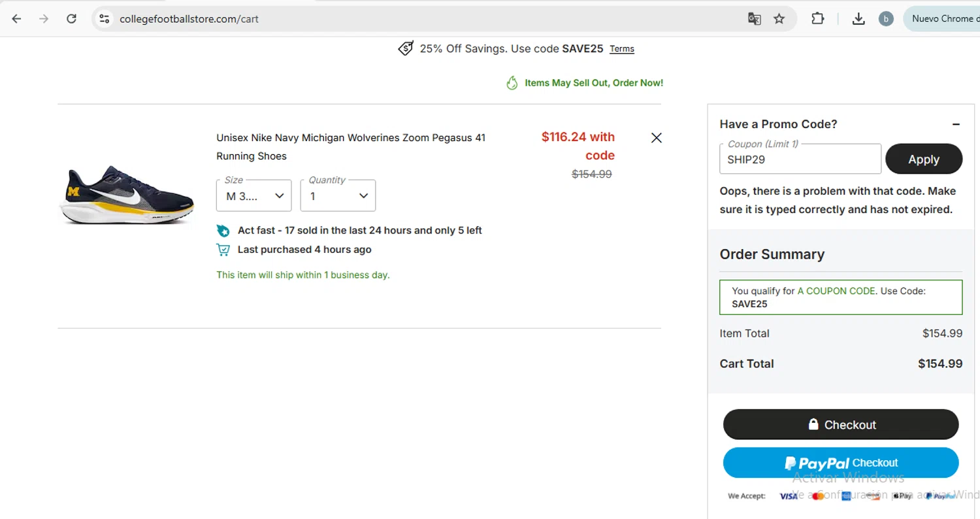This screenshot has width=980, height=519.
Task: Click the 'You qualify for A COUPON CODE' banner
Action: (841, 297)
